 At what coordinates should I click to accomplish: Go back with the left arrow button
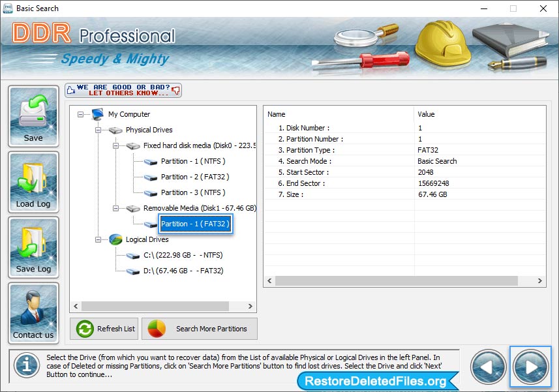coord(489,367)
